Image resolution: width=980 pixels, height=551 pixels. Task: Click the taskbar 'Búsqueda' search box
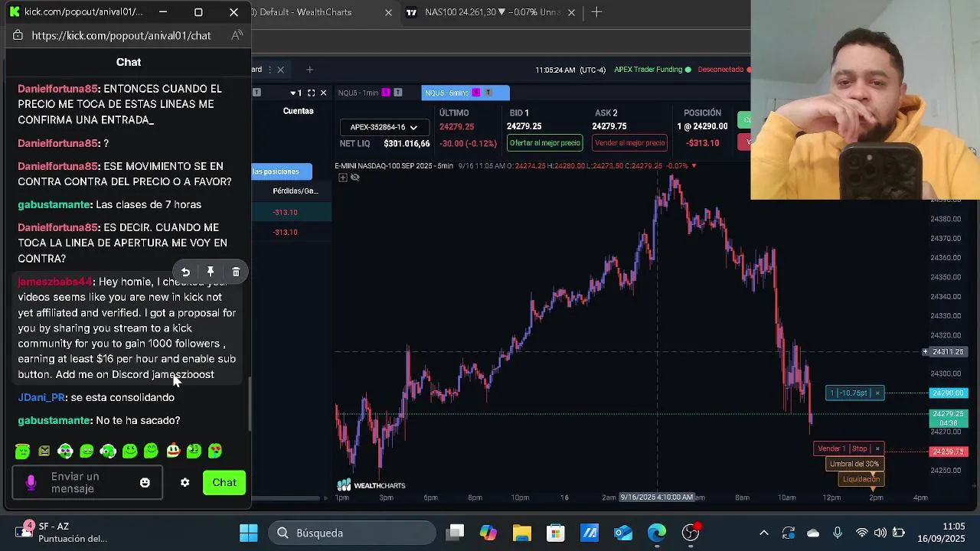pos(352,533)
